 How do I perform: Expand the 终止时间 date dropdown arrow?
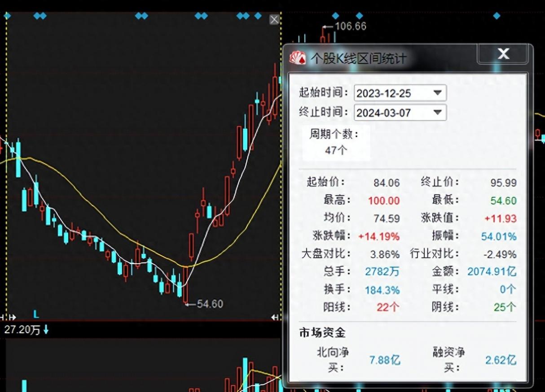[437, 112]
